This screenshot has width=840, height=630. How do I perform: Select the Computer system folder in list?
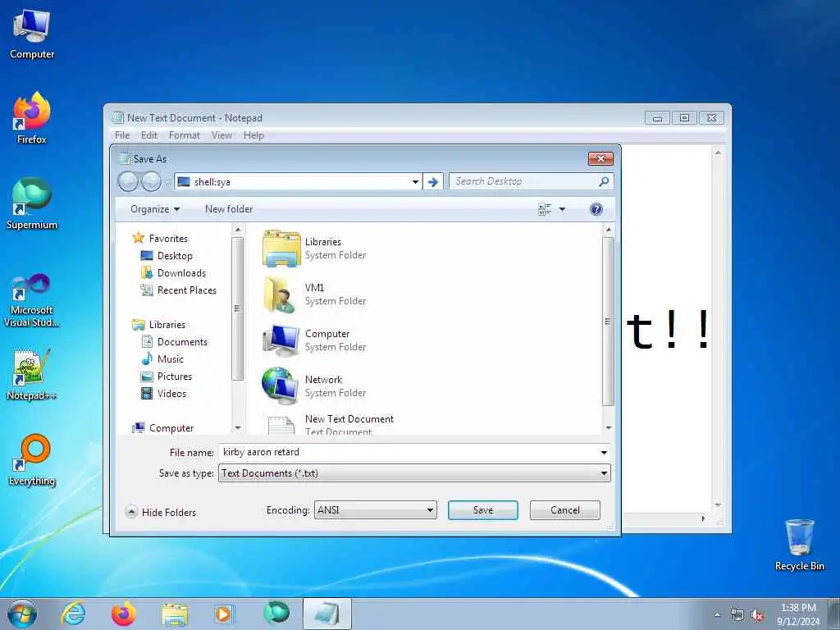click(316, 340)
